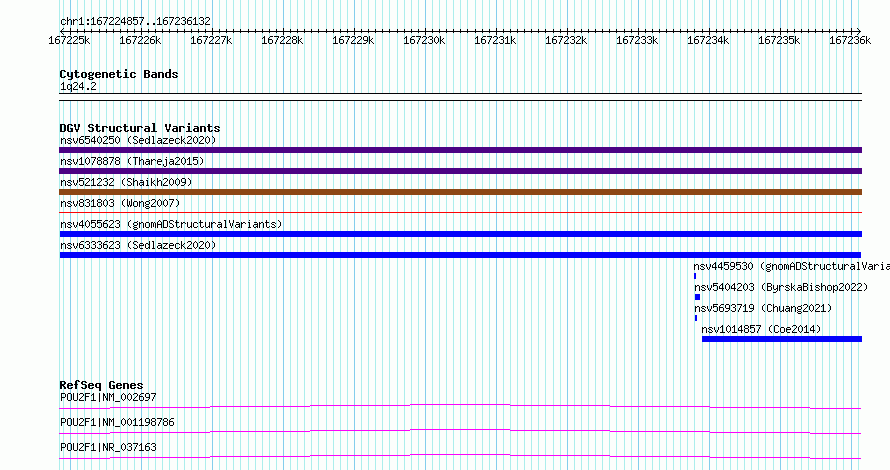Click the magenta transcript line of NM_001198786
This screenshot has height=470, width=890.
point(460,431)
